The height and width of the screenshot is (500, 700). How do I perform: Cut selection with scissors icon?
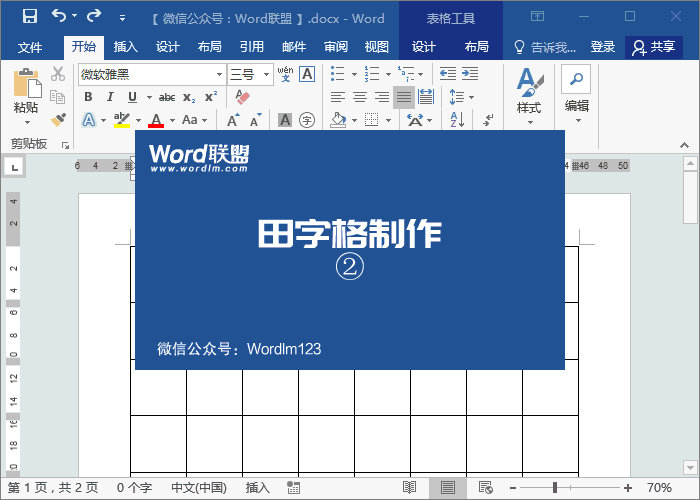click(x=58, y=74)
